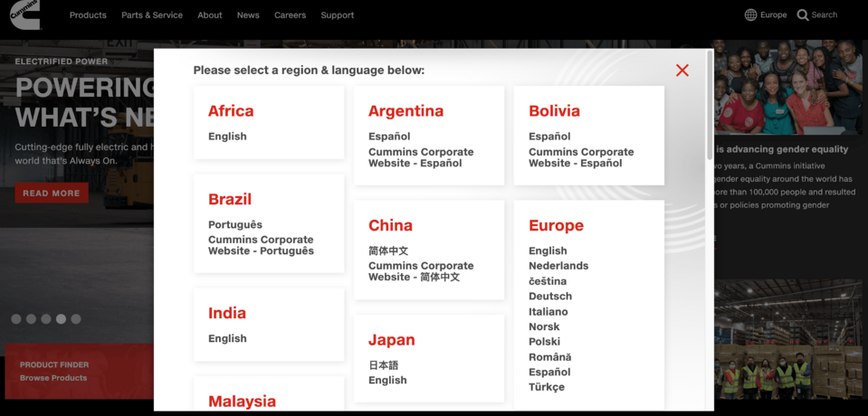Close the region selection dialog
The width and height of the screenshot is (868, 416).
682,71
